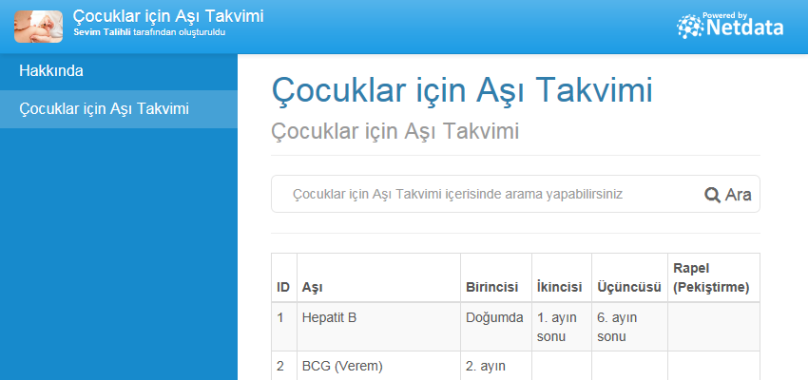The width and height of the screenshot is (808, 380).
Task: Click the 2. ayın cell in BCG row
Action: click(x=496, y=366)
